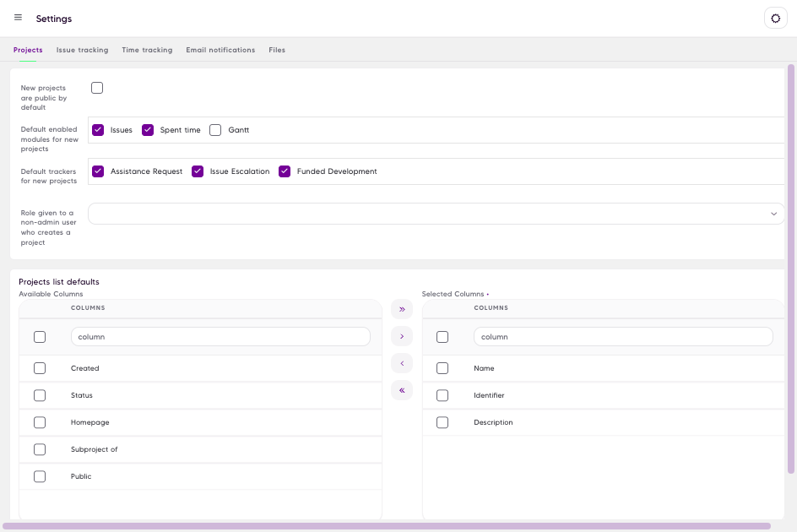Click the Gantt module label
The image size is (797, 532).
click(238, 130)
